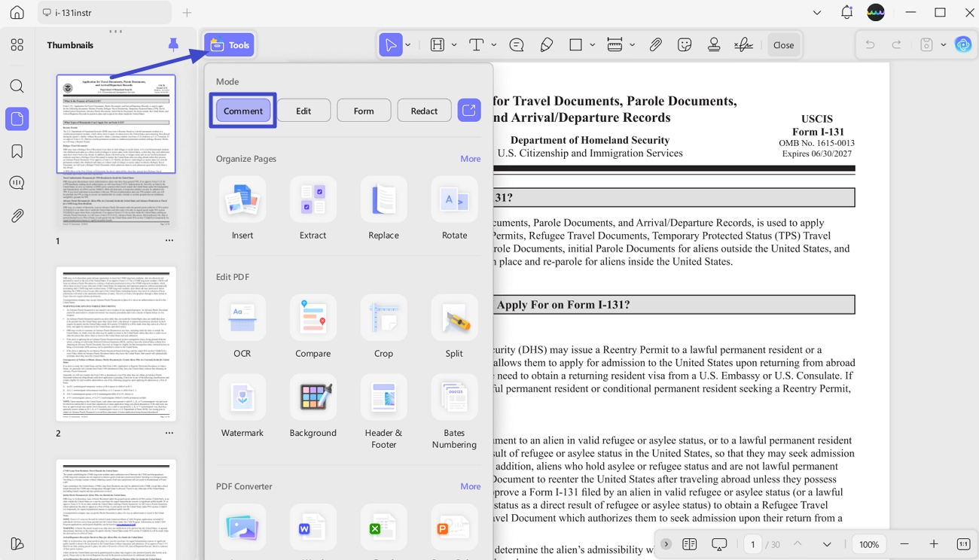Image resolution: width=979 pixels, height=560 pixels.
Task: Undo the last action
Action: point(870,45)
